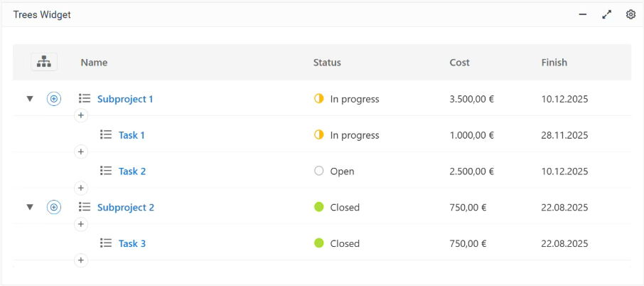Click the list icon beside Task 1
The image size is (644, 286).
pyautogui.click(x=106, y=134)
